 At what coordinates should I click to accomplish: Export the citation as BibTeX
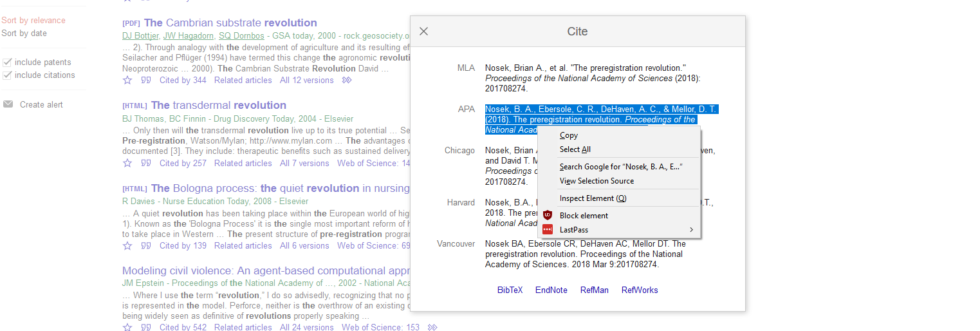tap(510, 290)
